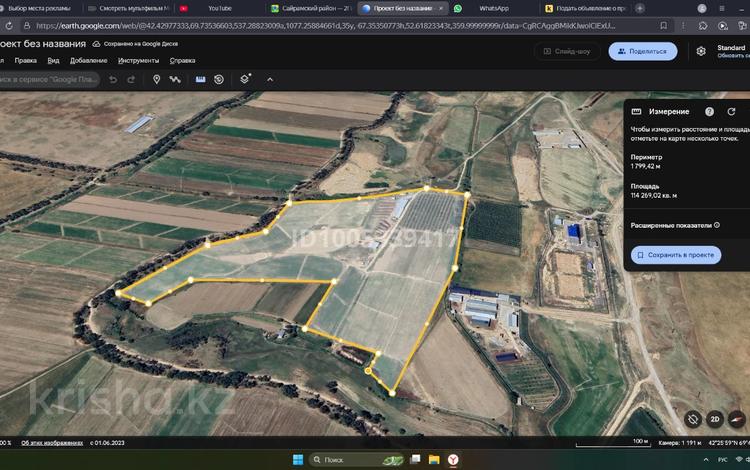This screenshot has width=750, height=470.
Task: Click the tilt rotation globe button
Action: click(x=693, y=419)
